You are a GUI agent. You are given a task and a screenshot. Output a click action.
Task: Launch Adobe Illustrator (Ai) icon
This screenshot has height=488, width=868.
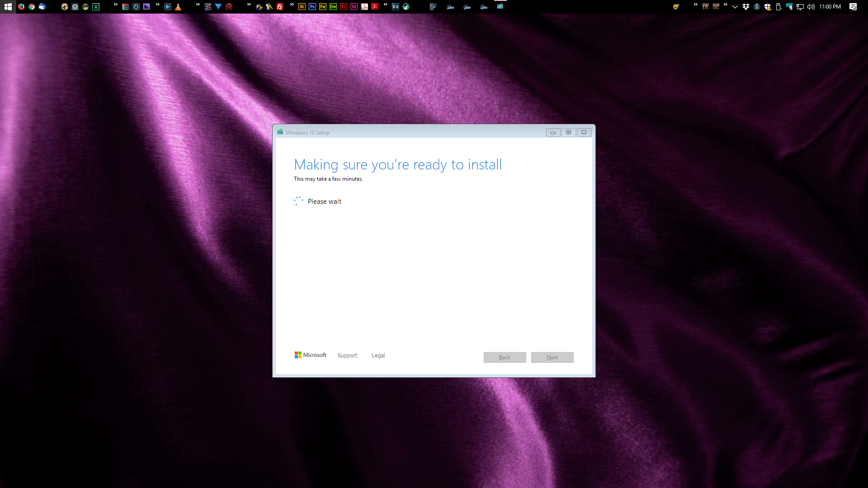[302, 7]
